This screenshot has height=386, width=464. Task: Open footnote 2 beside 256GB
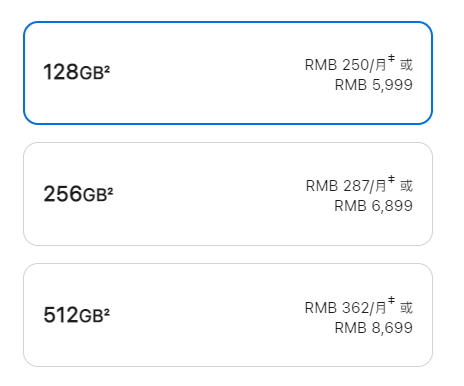point(110,191)
